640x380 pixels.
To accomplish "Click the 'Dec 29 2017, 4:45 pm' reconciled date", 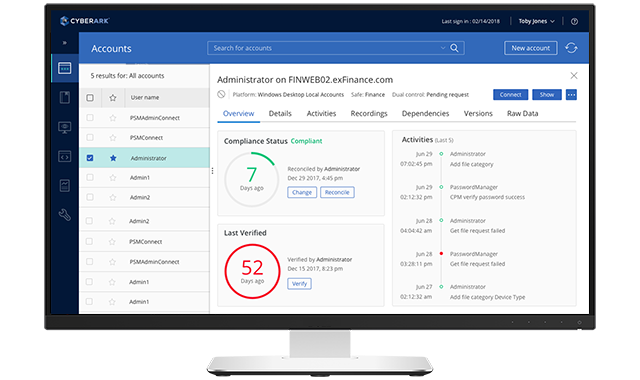I will pyautogui.click(x=315, y=178).
